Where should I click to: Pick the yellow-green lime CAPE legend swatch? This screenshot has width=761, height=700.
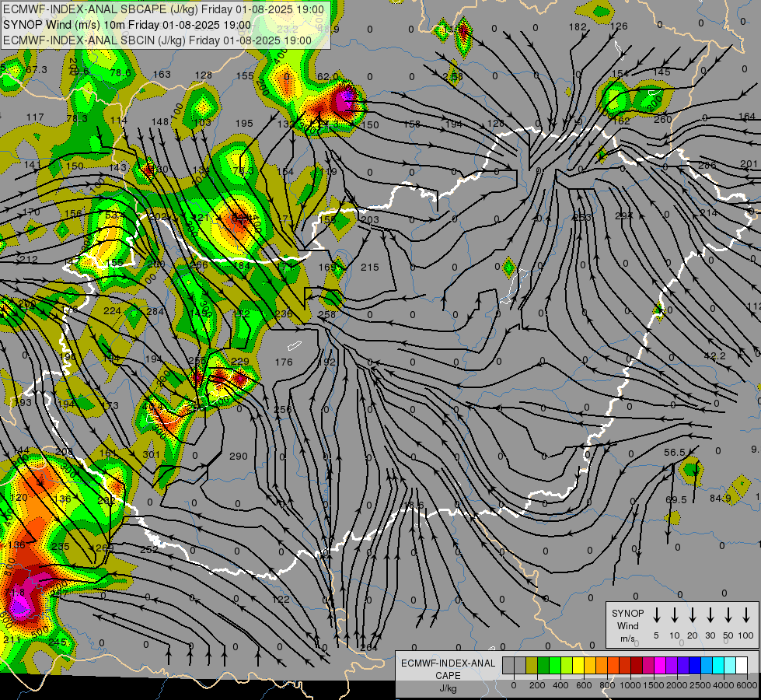[567, 665]
